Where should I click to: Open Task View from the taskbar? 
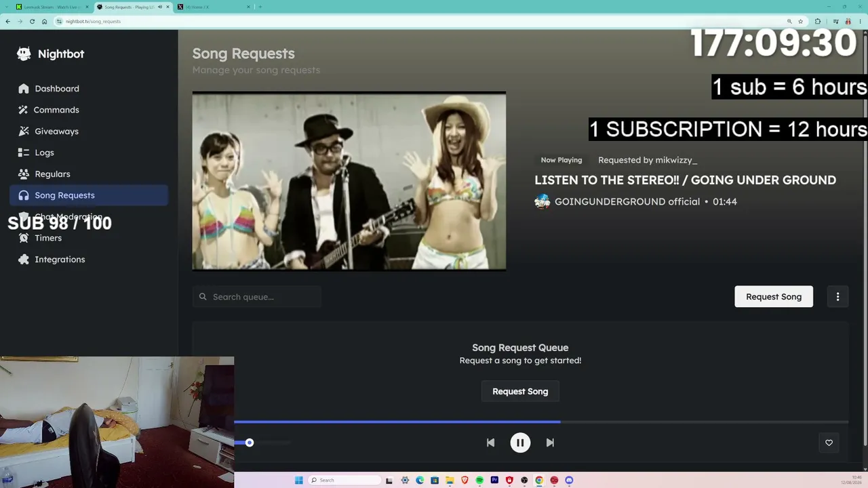coord(390,481)
